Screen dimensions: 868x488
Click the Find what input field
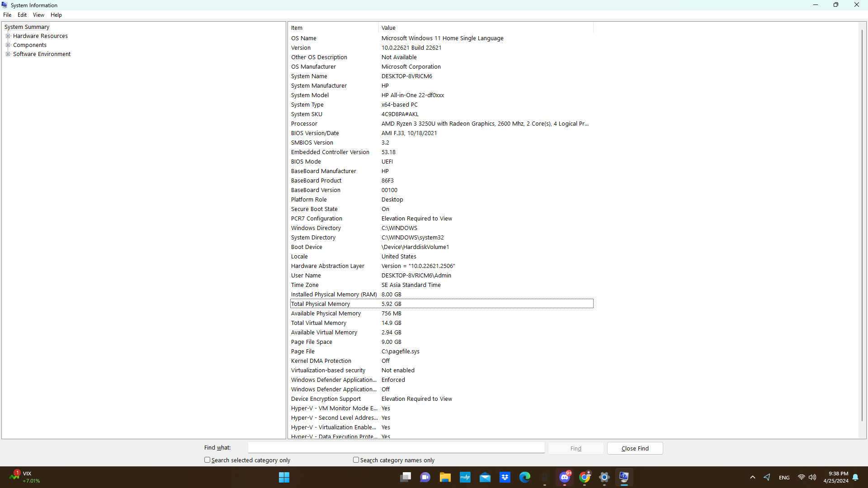pos(396,448)
